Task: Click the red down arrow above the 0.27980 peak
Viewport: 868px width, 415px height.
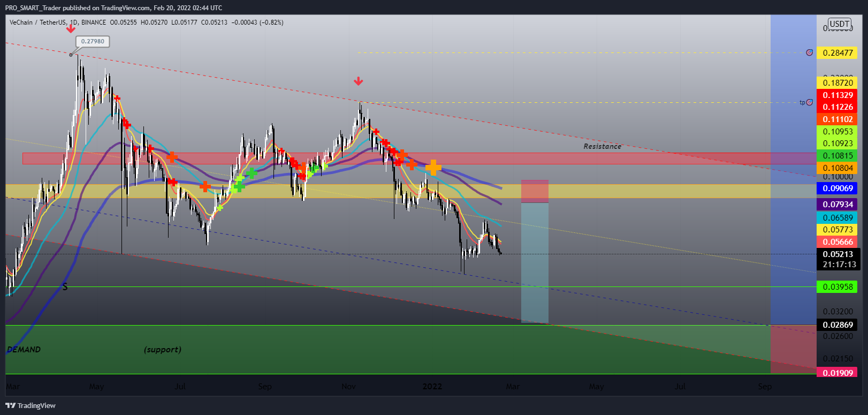Action: tap(70, 28)
